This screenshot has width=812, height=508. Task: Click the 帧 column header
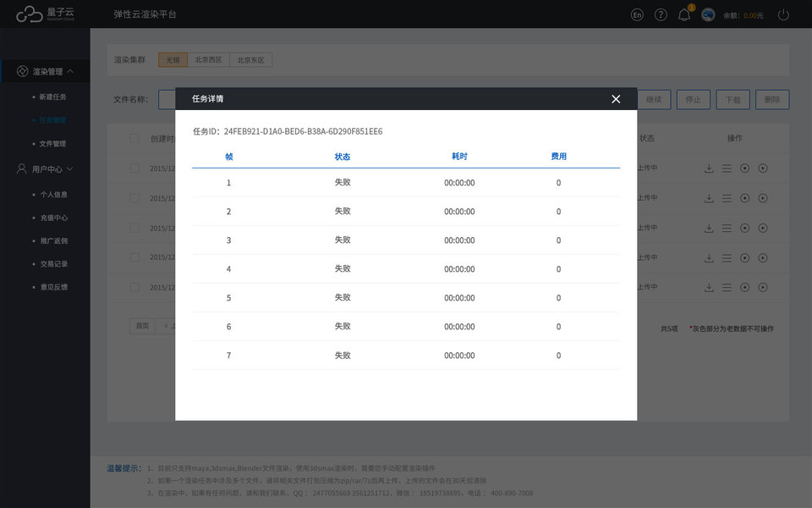(229, 157)
